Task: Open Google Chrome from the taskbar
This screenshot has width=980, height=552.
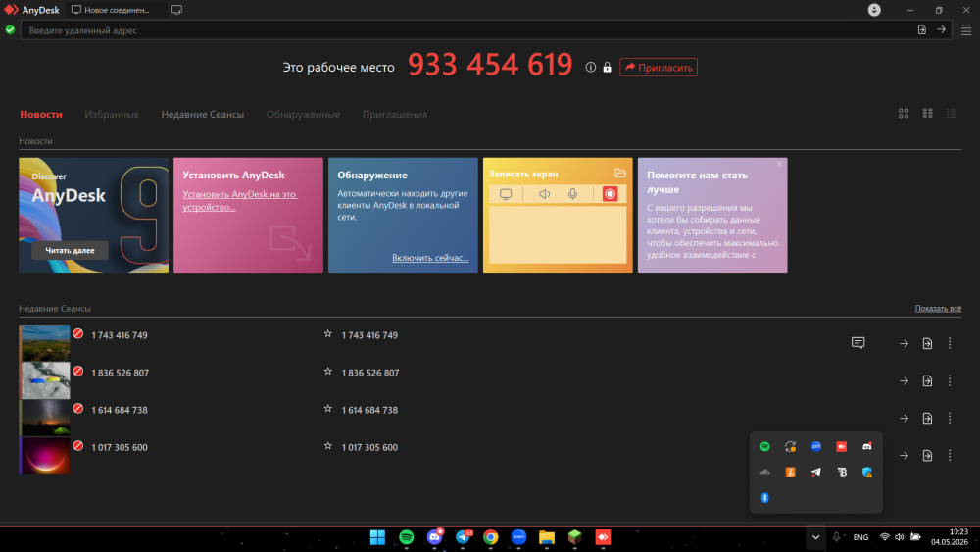Action: 491,537
